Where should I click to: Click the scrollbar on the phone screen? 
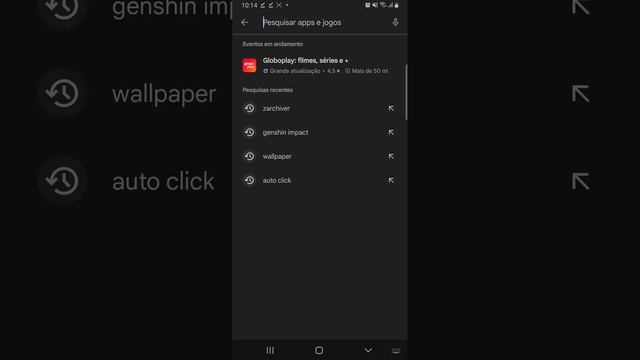pos(406,92)
